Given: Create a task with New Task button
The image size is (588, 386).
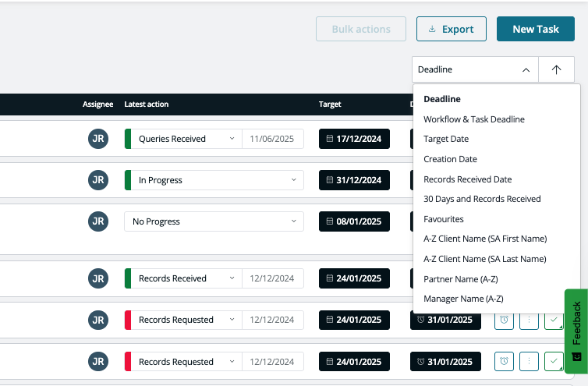Looking at the screenshot, I should (x=535, y=29).
